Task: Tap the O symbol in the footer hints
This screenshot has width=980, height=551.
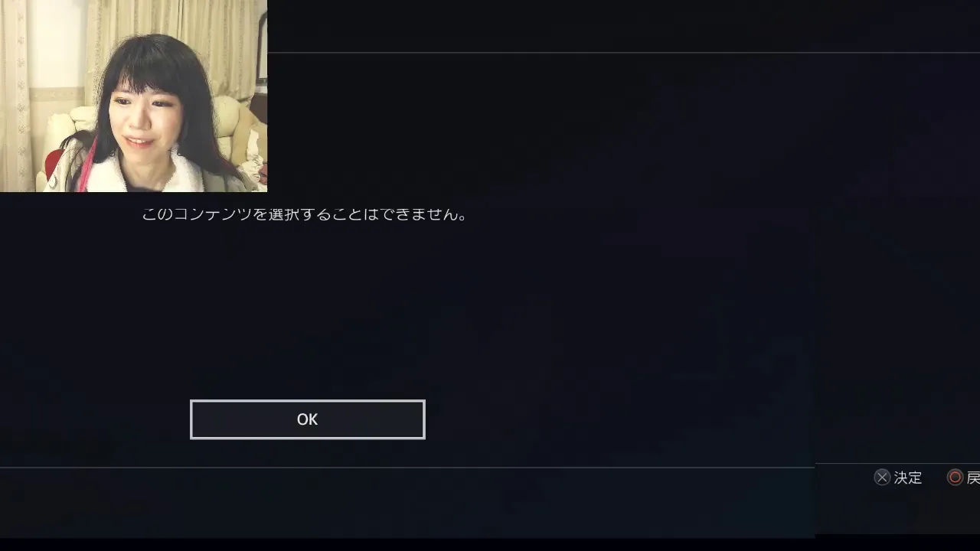Action: click(955, 478)
